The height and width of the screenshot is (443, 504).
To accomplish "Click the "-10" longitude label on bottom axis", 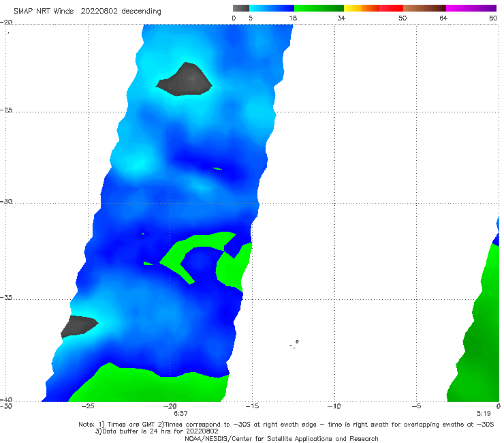I will coord(334,406).
